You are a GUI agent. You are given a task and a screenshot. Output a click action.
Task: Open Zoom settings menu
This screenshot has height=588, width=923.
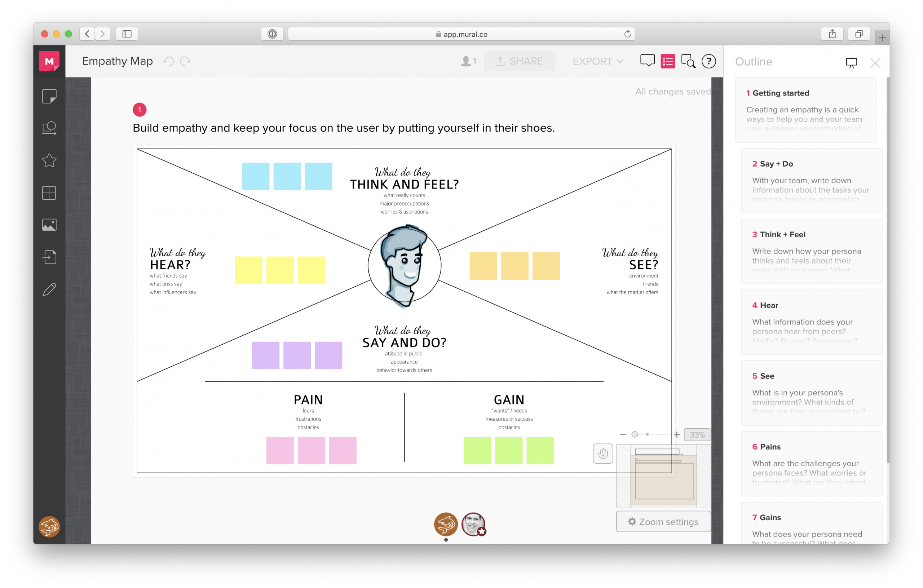pyautogui.click(x=663, y=522)
